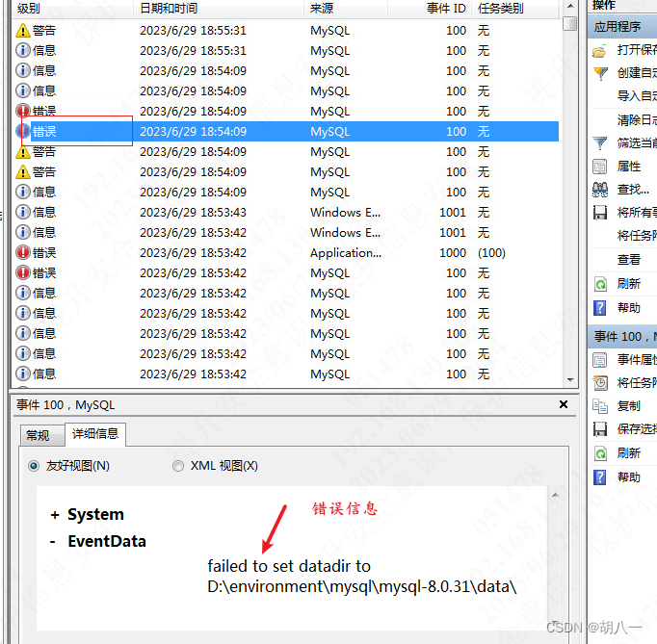Select the Windows E... row at 18:53:42

click(x=287, y=232)
